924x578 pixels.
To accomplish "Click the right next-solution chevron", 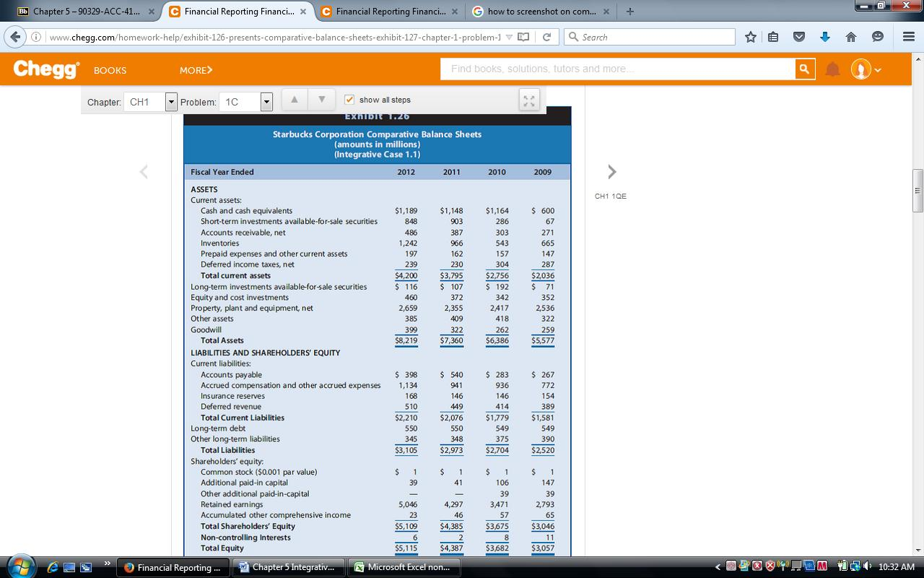I will [x=612, y=171].
